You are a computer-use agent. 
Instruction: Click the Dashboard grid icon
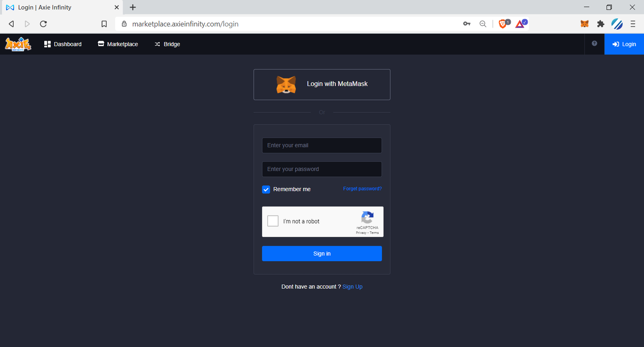pyautogui.click(x=47, y=44)
